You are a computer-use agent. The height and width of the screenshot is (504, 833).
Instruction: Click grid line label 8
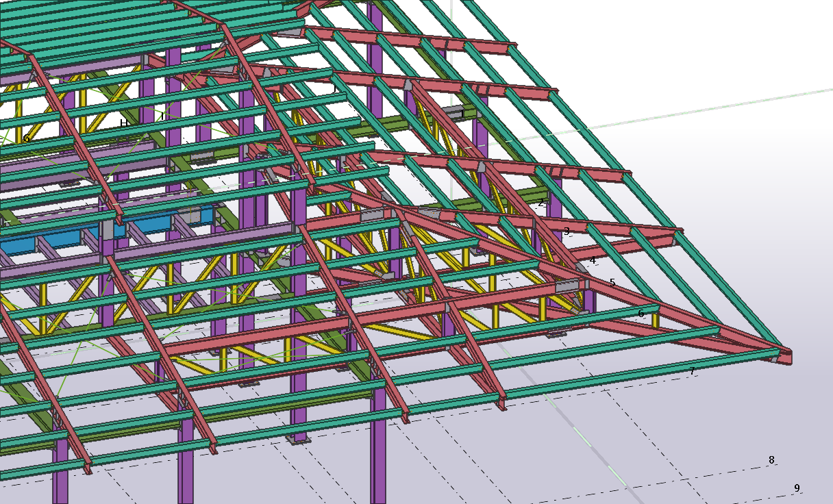point(771,460)
